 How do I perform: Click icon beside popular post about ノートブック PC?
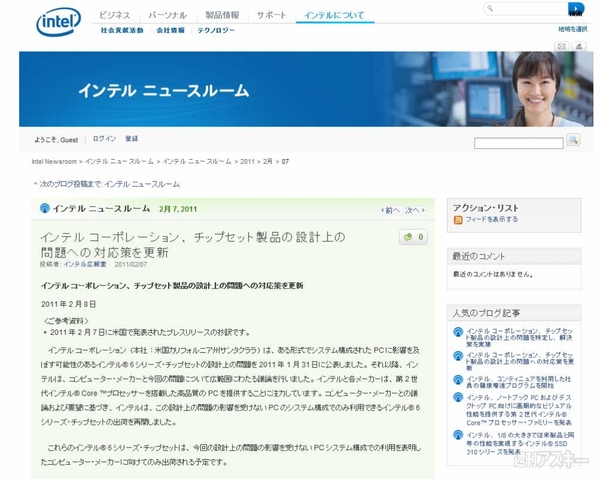click(458, 398)
